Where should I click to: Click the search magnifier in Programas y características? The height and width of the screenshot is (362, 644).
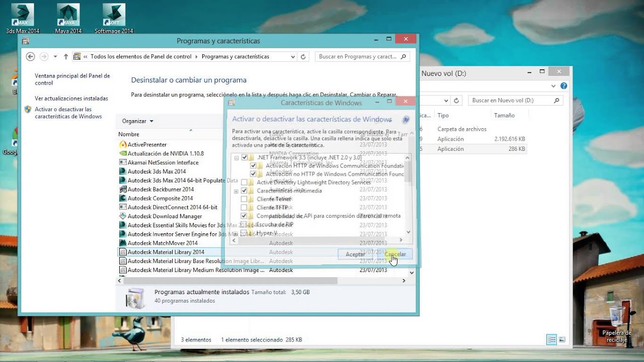(x=404, y=57)
